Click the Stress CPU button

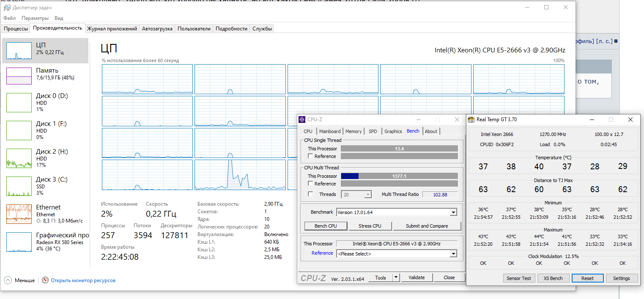pyautogui.click(x=370, y=226)
